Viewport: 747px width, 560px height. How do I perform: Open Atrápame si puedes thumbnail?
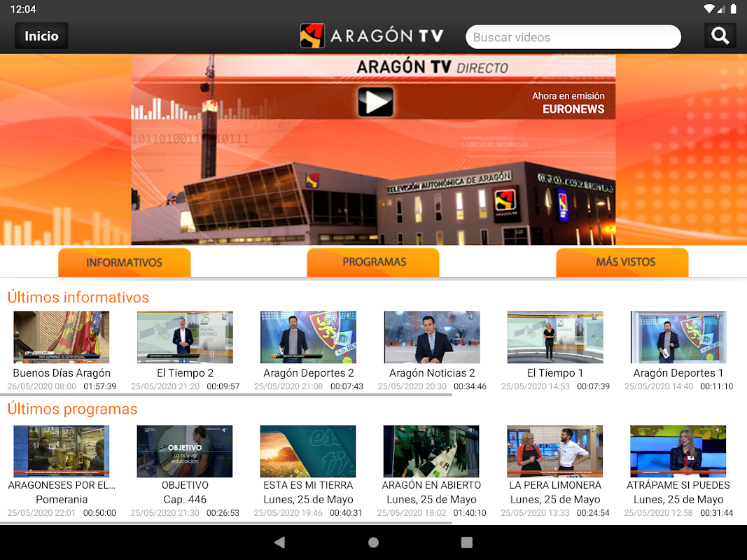click(678, 451)
